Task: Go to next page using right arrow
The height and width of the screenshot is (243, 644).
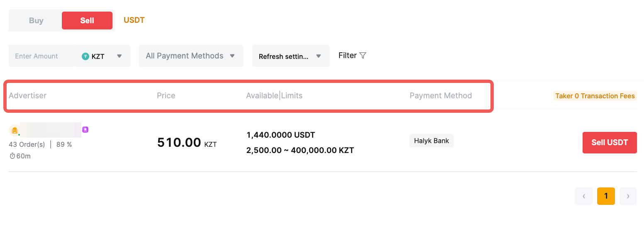Action: pos(628,196)
